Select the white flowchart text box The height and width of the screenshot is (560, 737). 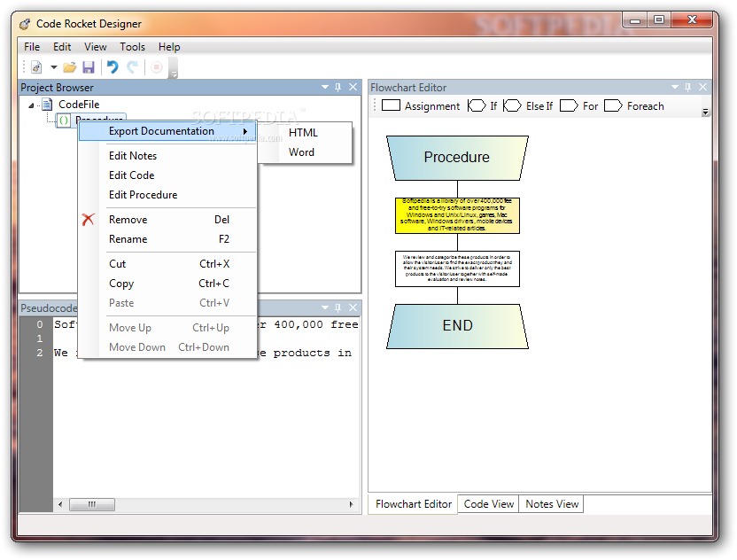point(457,268)
